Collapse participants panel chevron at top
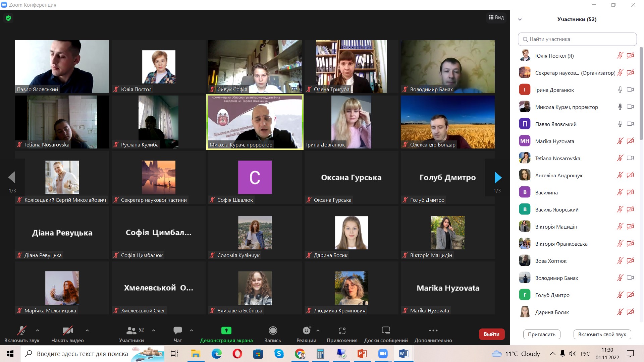The height and width of the screenshot is (362, 644). coord(520,19)
